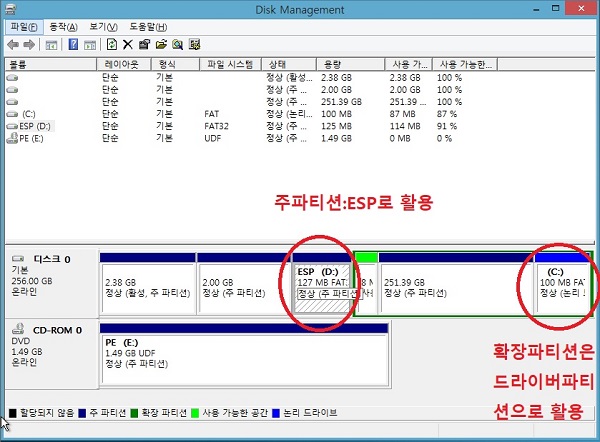Select the PE (E:) optical drive icon
Viewport: 600px width, 442px height.
coord(12,138)
